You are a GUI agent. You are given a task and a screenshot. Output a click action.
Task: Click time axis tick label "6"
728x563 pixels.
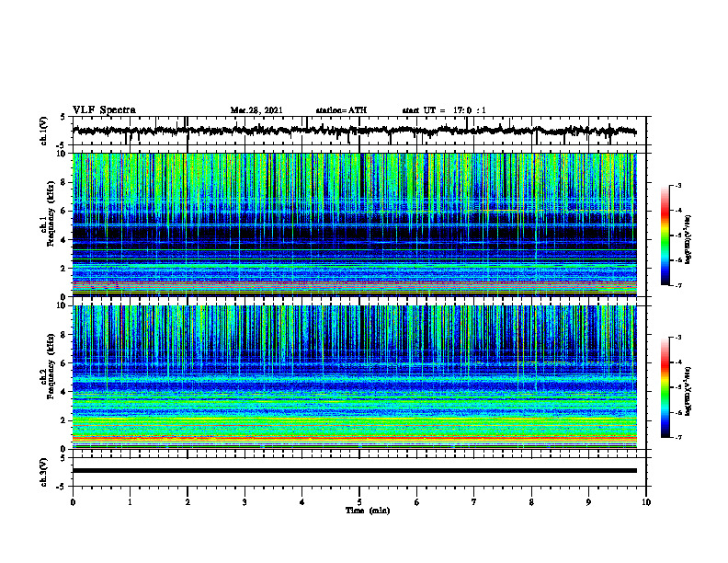[x=417, y=502]
